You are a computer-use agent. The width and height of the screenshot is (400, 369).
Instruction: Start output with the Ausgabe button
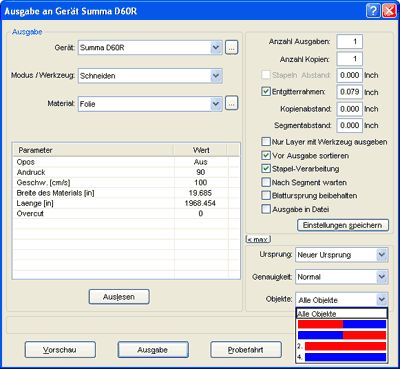(x=153, y=350)
